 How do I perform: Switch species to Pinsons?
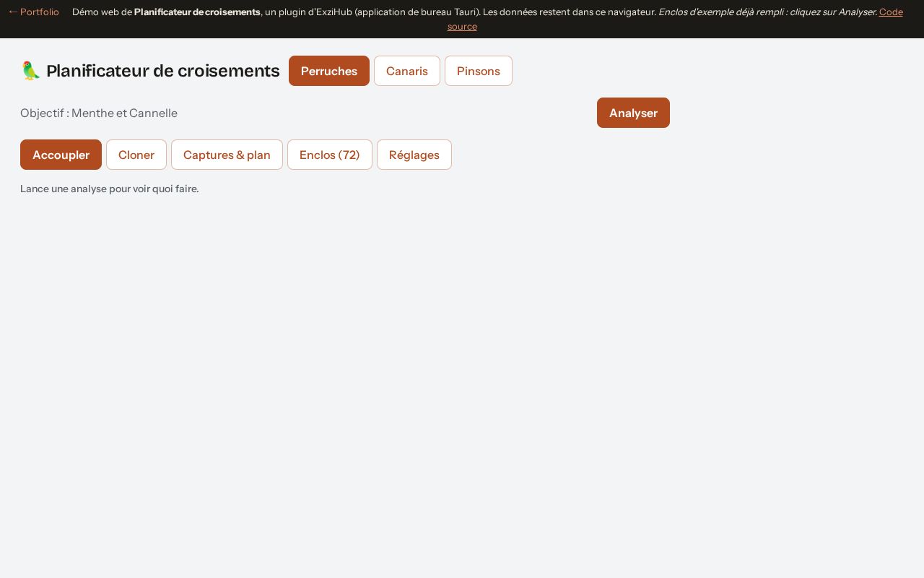point(479,71)
